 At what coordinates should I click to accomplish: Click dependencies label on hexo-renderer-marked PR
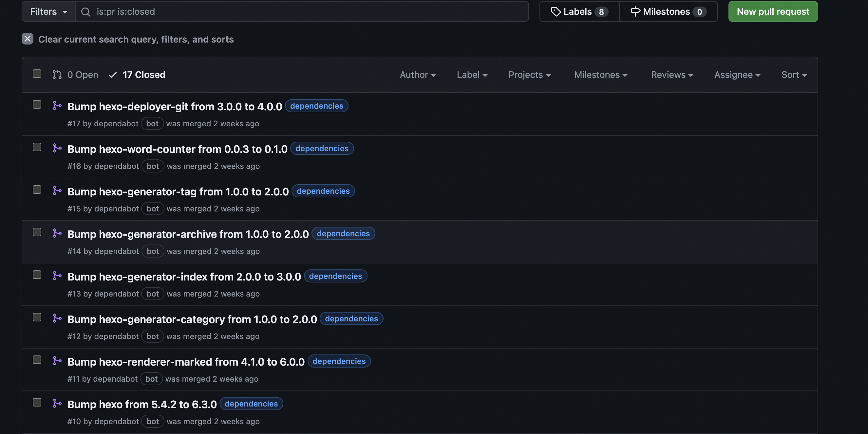click(x=339, y=361)
